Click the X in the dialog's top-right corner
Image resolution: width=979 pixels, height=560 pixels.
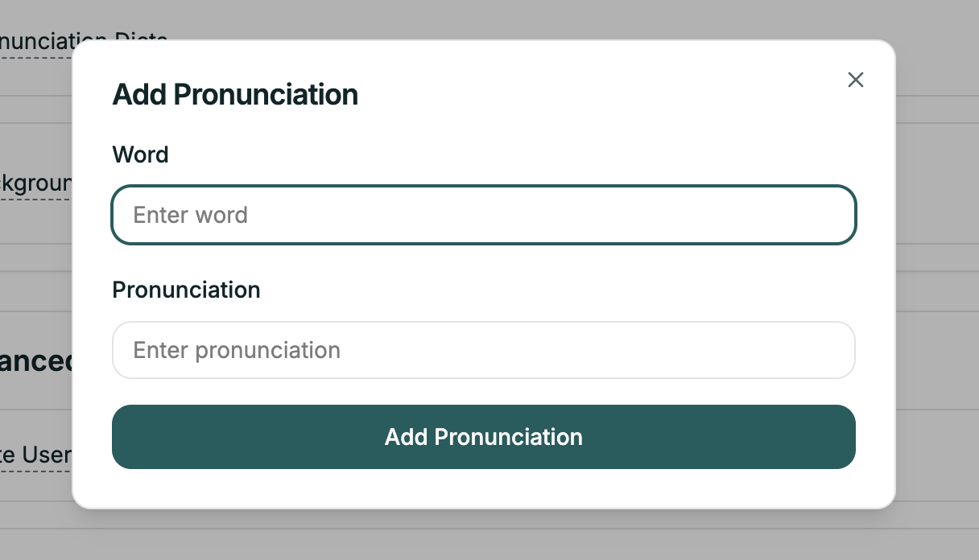pyautogui.click(x=855, y=80)
